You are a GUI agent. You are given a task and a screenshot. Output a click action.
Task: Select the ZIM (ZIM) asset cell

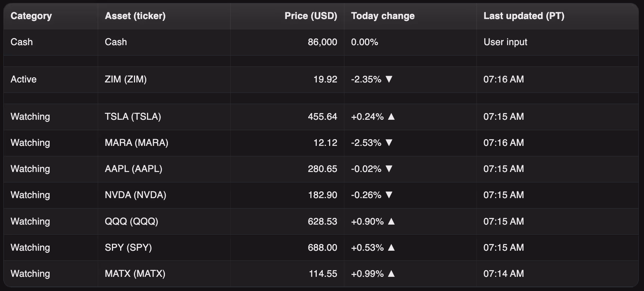tap(126, 79)
